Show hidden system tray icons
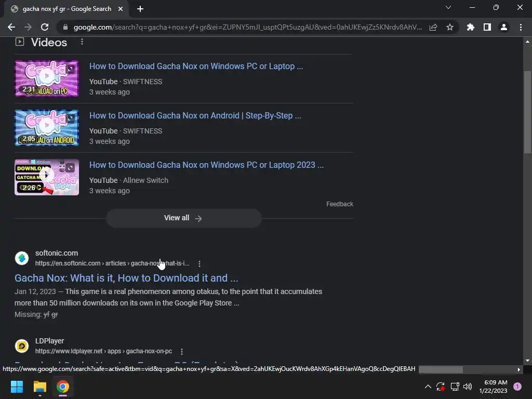Viewport: 532px width, 399px height. point(428,387)
